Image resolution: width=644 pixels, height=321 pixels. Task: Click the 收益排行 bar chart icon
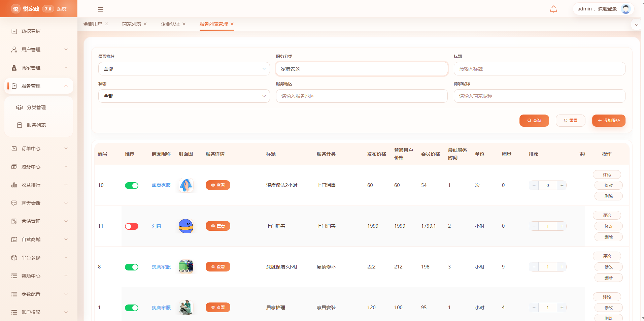[14, 185]
